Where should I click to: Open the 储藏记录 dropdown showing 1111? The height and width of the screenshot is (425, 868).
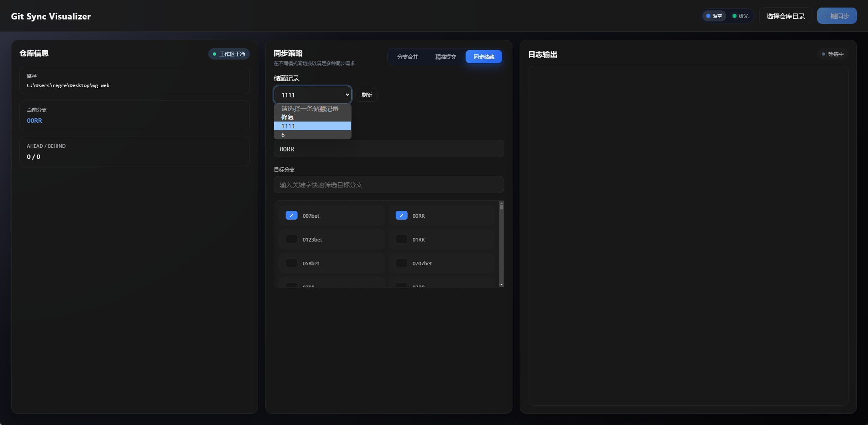tap(313, 95)
